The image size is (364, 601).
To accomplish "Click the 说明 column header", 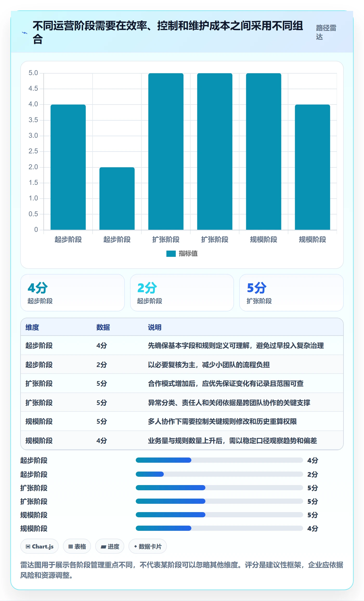I will pos(155,327).
